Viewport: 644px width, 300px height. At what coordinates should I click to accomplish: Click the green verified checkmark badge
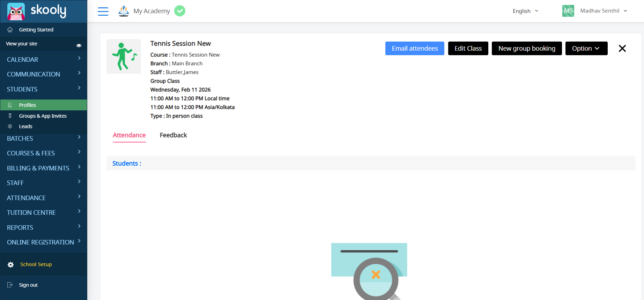click(180, 11)
